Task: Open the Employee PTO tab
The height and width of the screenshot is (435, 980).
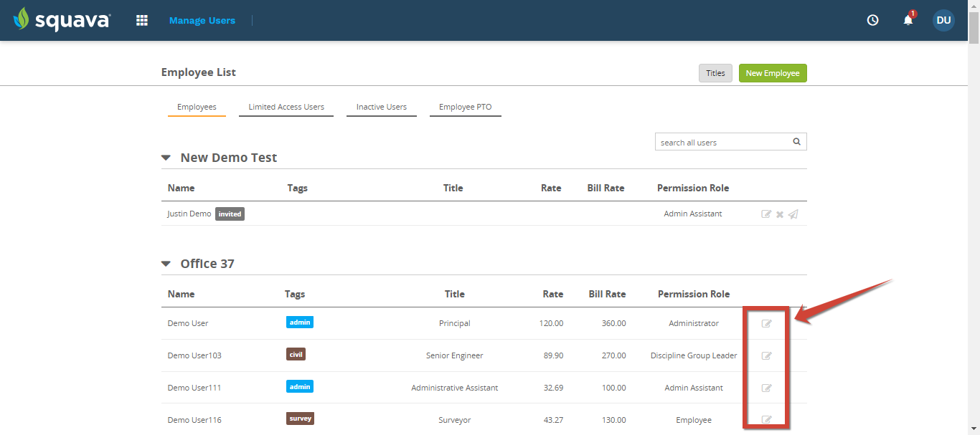Action: click(x=466, y=107)
